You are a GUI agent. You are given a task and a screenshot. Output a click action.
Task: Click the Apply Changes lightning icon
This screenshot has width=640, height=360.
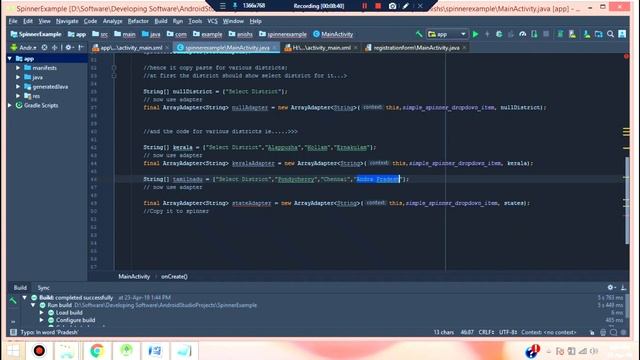pos(487,34)
